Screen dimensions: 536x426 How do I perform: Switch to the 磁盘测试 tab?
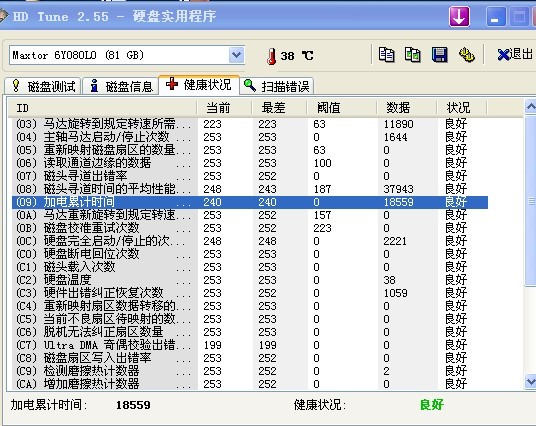[43, 86]
